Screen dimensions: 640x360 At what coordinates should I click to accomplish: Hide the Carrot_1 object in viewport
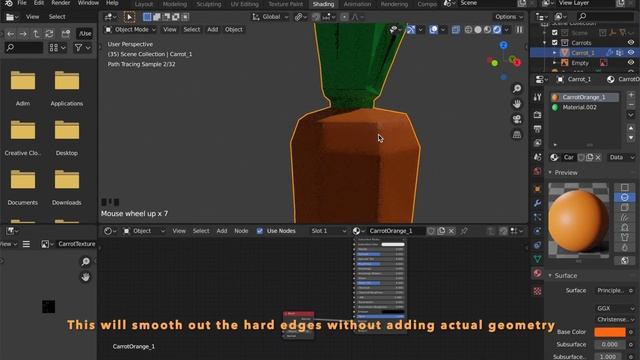(631, 53)
